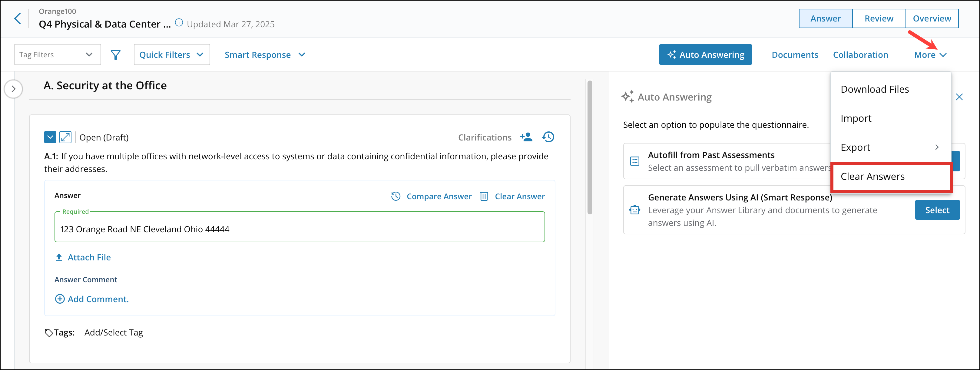
Task: Toggle the blue checkbox beside Open (Draft)
Action: [50, 137]
